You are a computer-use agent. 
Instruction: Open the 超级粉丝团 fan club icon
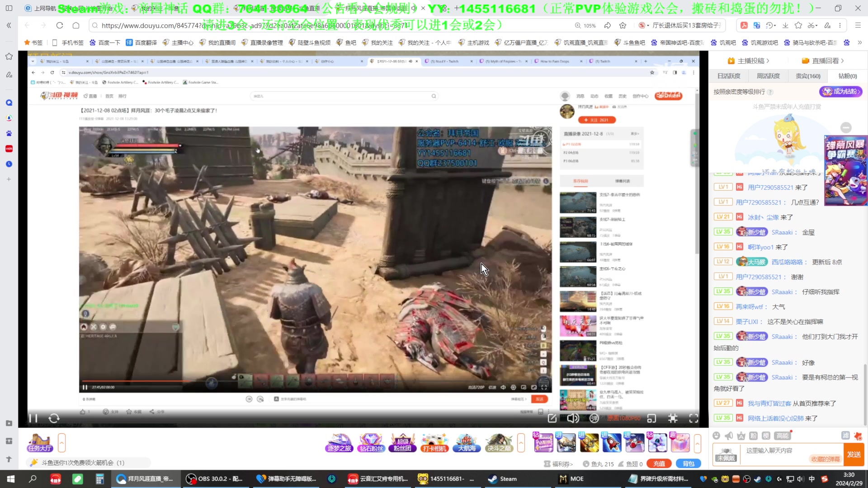point(402,443)
